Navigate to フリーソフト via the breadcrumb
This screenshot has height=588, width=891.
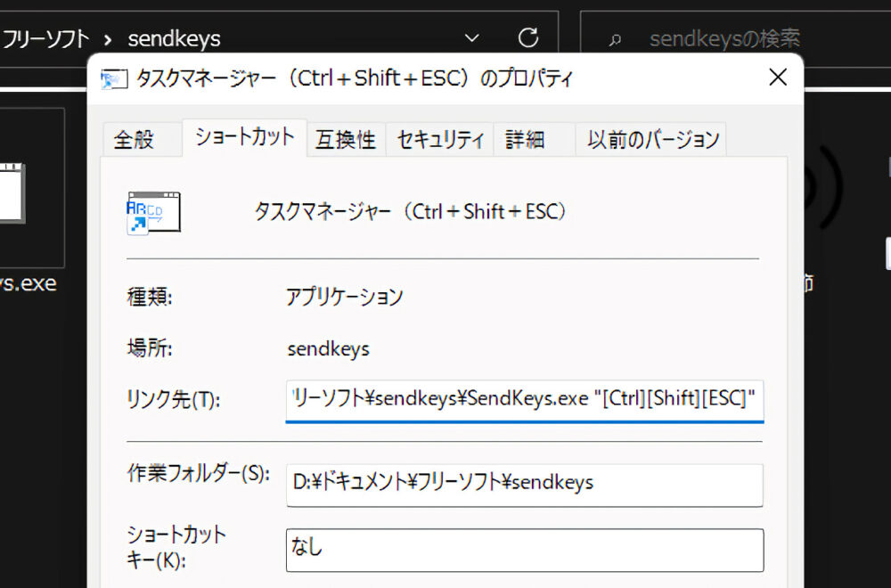(x=46, y=37)
